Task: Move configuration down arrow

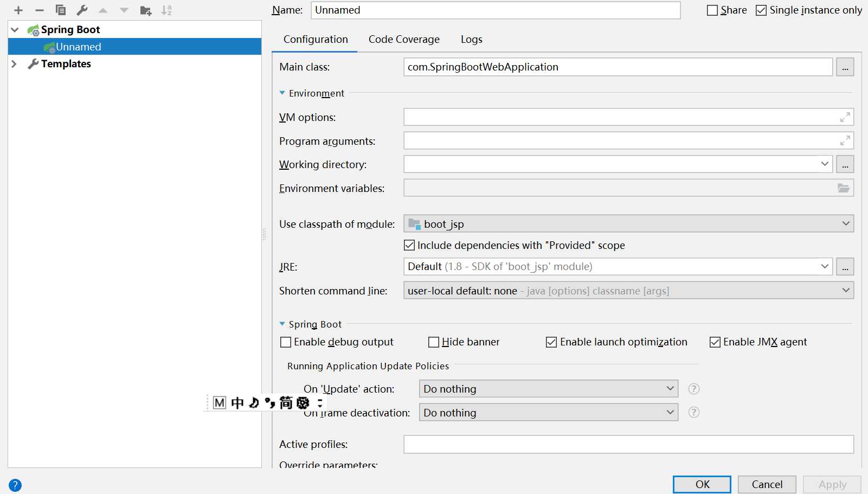Action: (x=124, y=10)
